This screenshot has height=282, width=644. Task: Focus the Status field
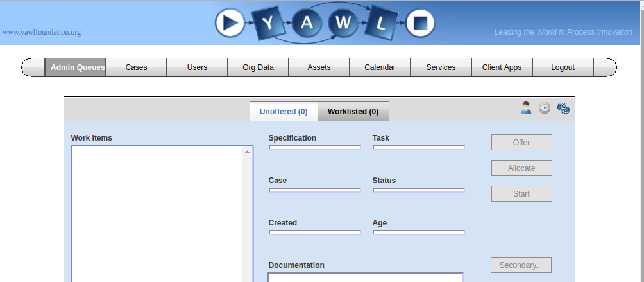[418, 190]
